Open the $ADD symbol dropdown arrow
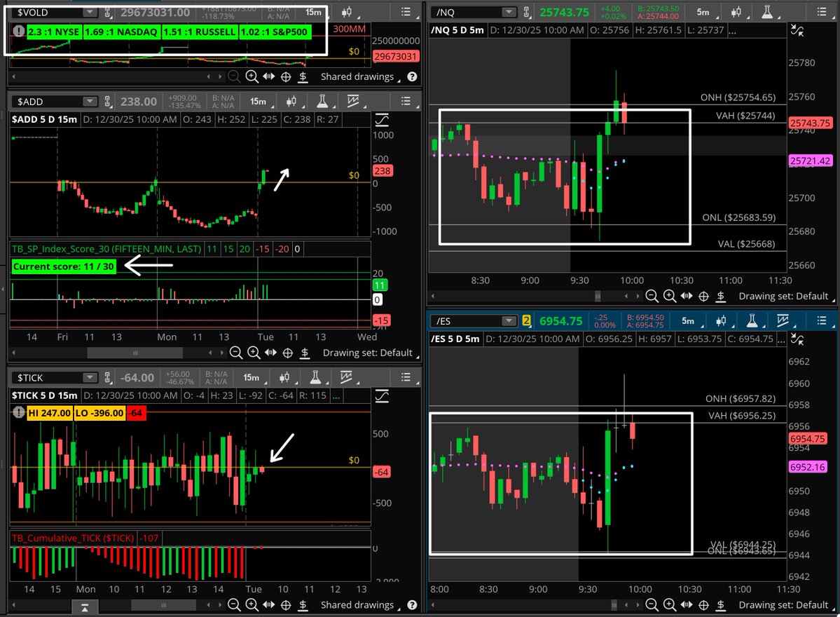Screen dimensions: 840x617 [x=90, y=102]
